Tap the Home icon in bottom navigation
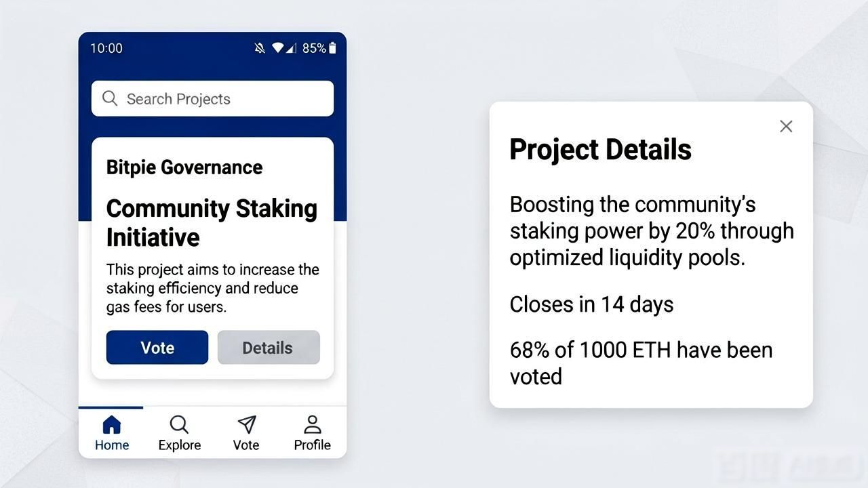Viewport: 868px width, 488px height. coord(111,425)
